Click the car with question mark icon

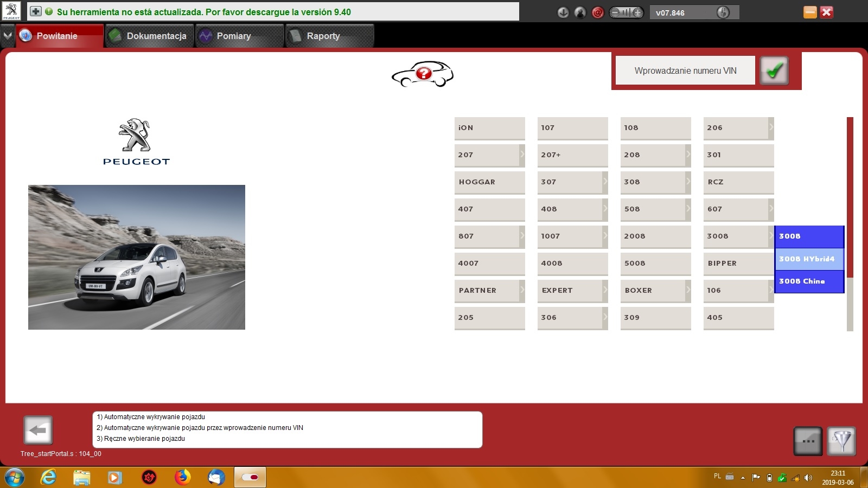423,74
